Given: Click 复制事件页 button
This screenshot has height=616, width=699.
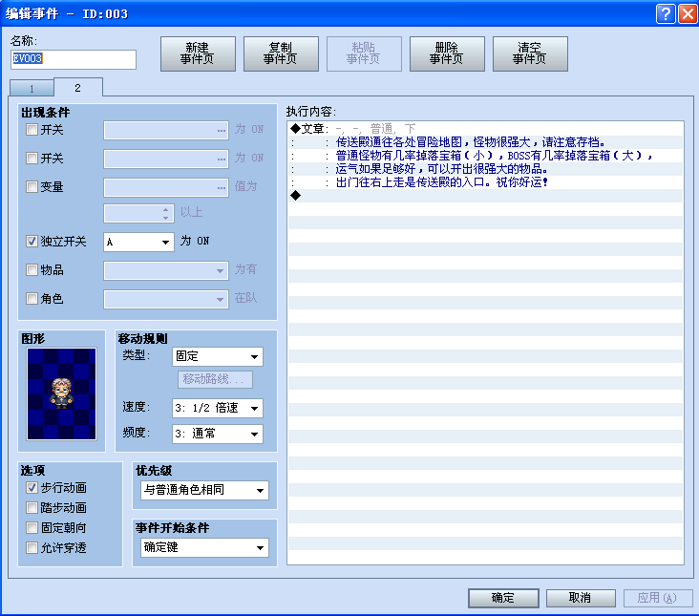Looking at the screenshot, I should click(x=281, y=53).
